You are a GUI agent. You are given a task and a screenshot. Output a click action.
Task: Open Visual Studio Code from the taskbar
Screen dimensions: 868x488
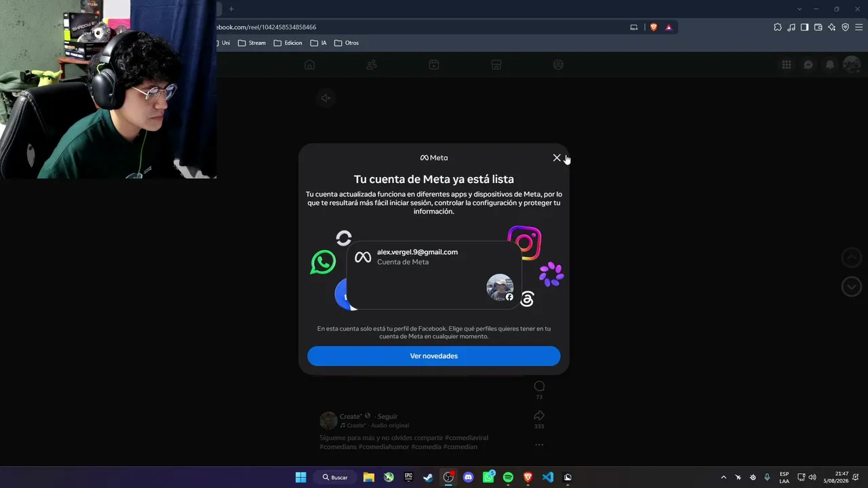548,477
